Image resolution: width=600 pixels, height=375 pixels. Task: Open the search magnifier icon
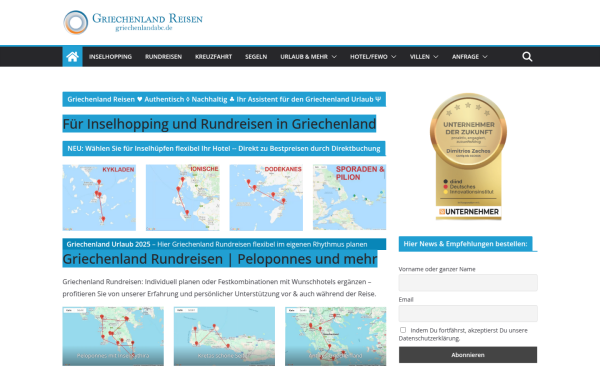527,57
